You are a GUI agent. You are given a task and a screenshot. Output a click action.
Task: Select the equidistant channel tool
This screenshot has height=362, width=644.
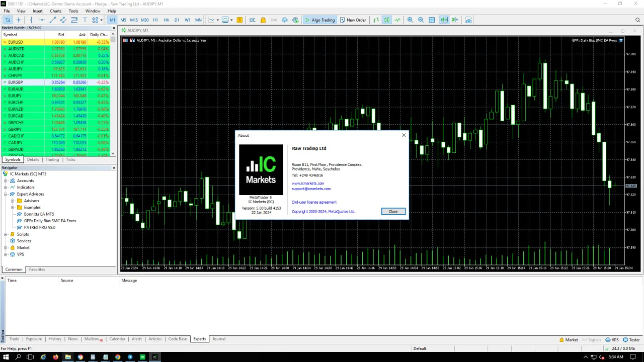(63, 20)
